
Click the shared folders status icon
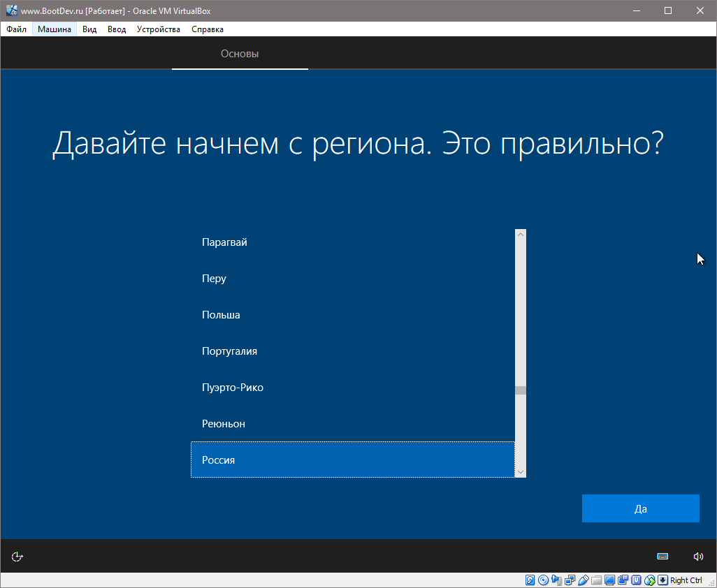click(596, 580)
